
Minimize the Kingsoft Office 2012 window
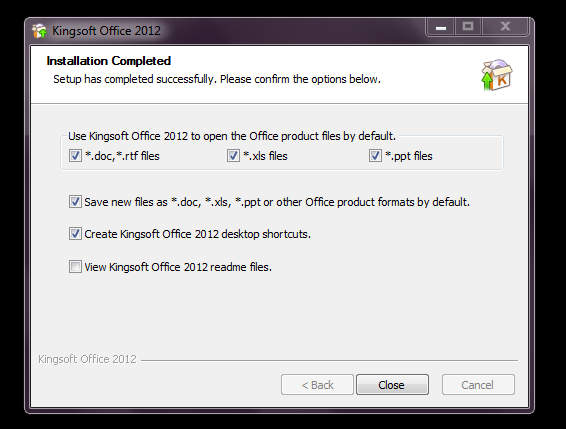point(441,27)
